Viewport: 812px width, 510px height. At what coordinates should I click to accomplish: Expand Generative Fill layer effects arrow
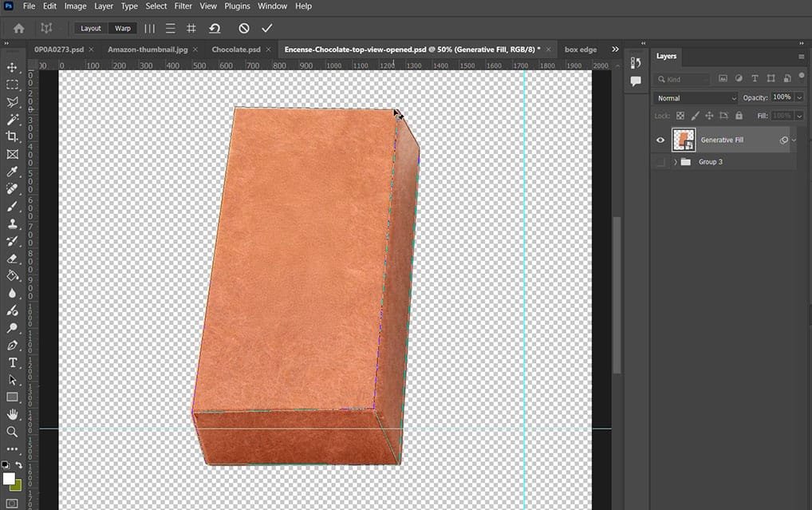[794, 140]
